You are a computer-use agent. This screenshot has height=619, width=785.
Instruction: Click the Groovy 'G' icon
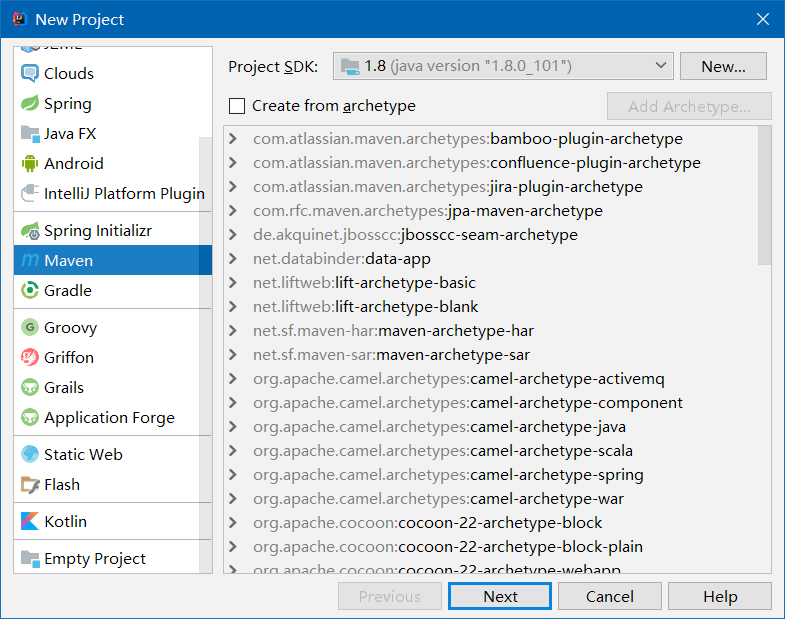pyautogui.click(x=30, y=328)
